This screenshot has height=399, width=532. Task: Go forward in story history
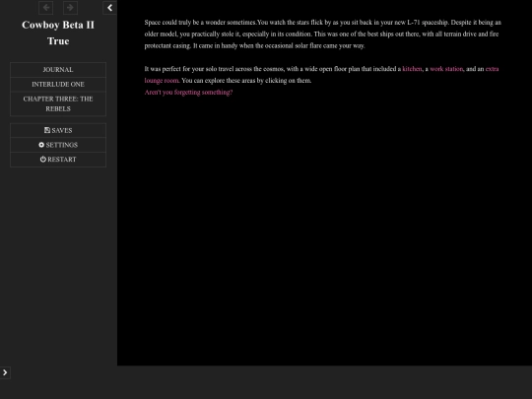(x=70, y=8)
